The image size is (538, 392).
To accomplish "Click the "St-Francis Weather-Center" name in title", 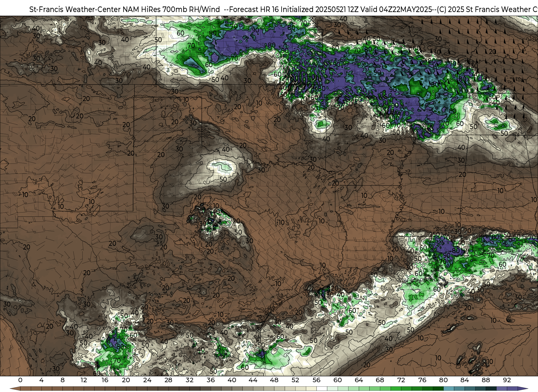I will click(x=75, y=10).
